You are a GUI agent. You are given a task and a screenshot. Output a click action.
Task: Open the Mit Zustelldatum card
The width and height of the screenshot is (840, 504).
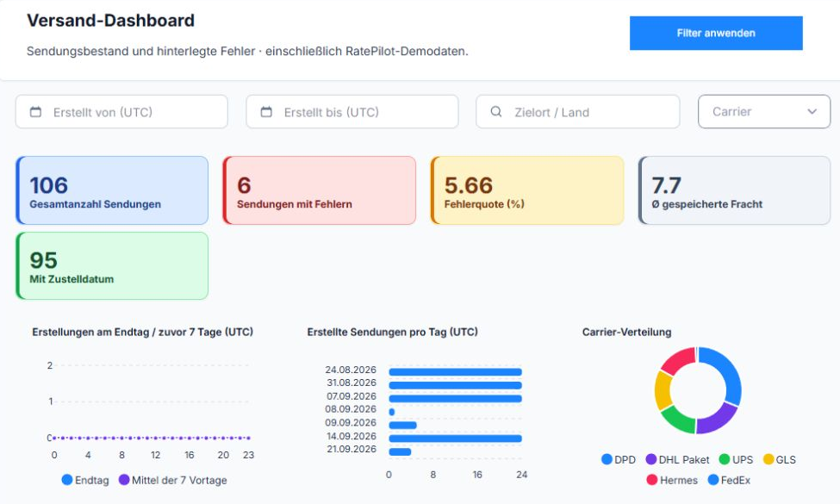[x=112, y=265]
